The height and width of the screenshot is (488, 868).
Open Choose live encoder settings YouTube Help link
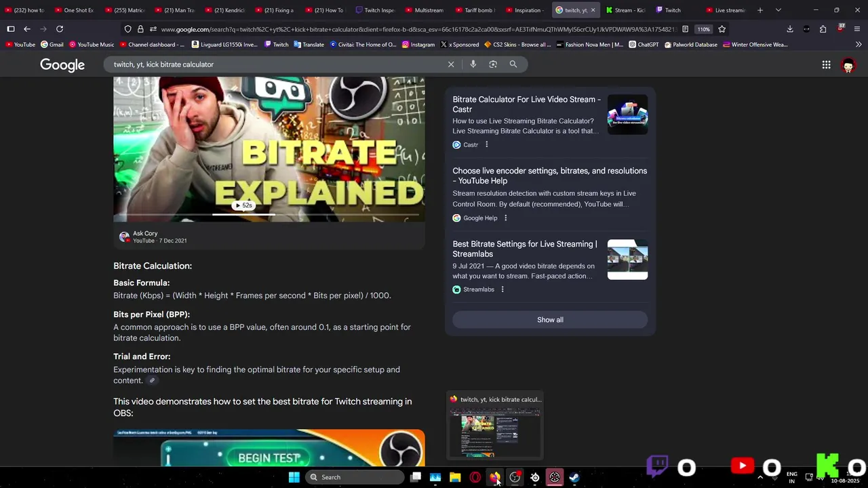click(550, 176)
